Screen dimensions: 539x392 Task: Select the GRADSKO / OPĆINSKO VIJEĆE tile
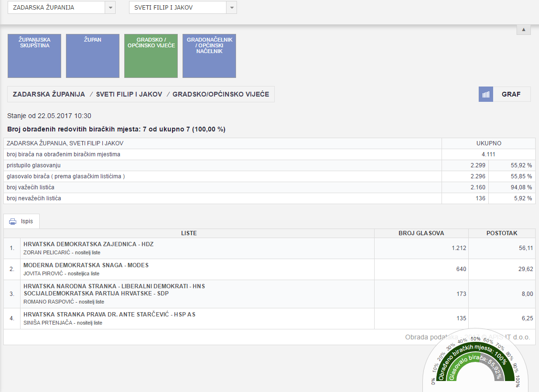coord(151,56)
